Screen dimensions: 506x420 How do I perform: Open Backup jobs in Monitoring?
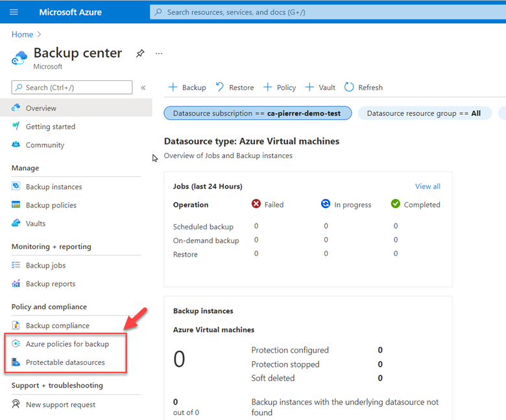point(45,265)
